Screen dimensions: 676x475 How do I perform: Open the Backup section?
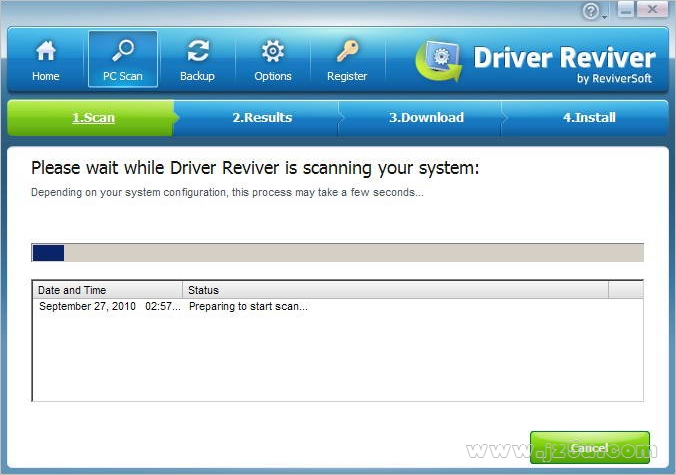[x=197, y=59]
